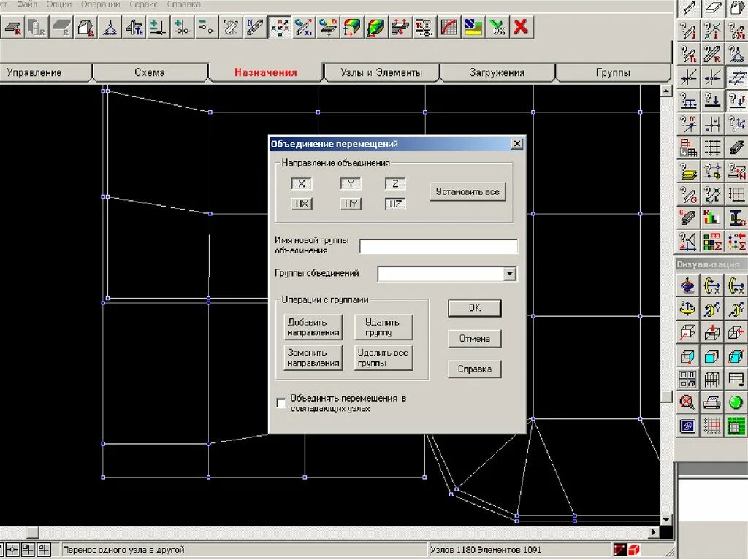Click the plate stiffness icon with red R
The height and width of the screenshot is (560, 748).
13,28
